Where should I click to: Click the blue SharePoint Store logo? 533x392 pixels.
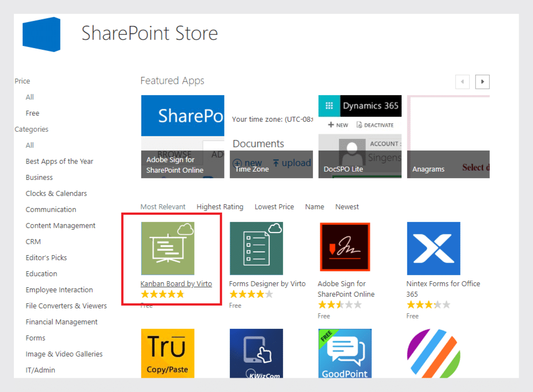42,34
